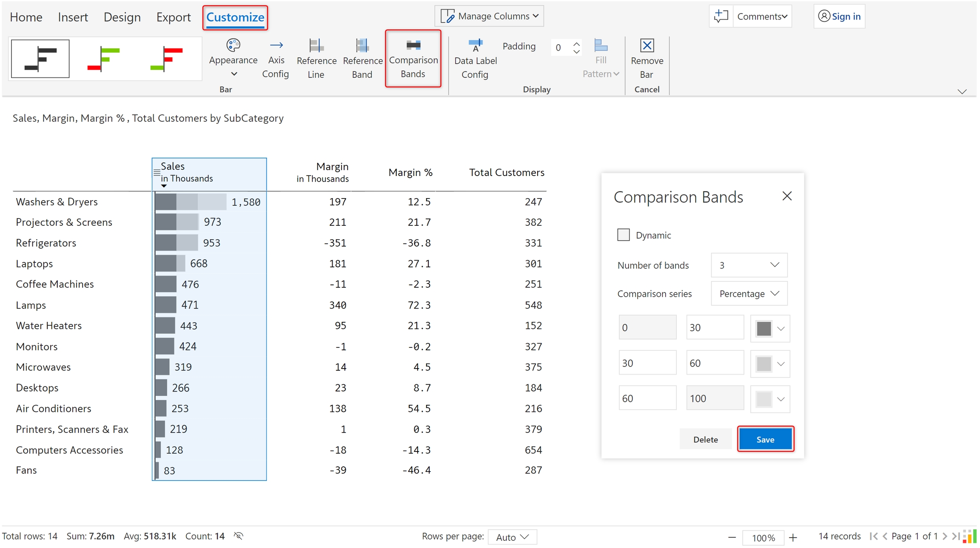
Task: Increase the Padding value with up arrow
Action: click(576, 43)
